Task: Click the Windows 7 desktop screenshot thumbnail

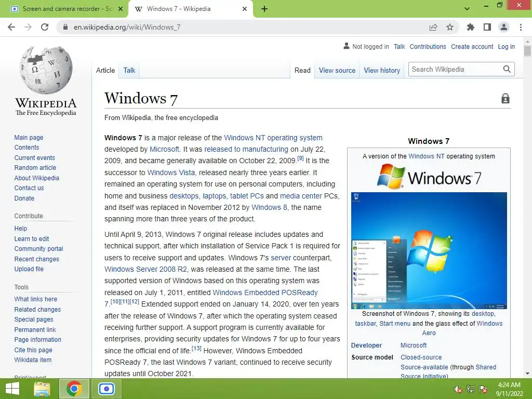Action: 429,250
